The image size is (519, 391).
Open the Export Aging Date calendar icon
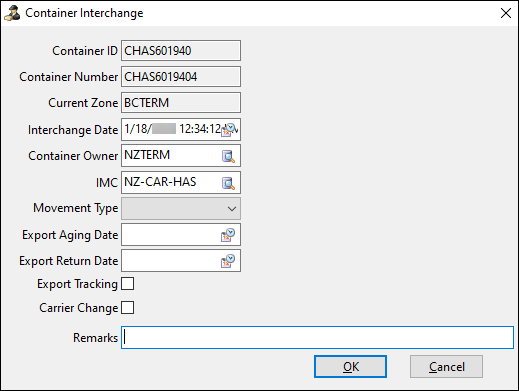228,235
